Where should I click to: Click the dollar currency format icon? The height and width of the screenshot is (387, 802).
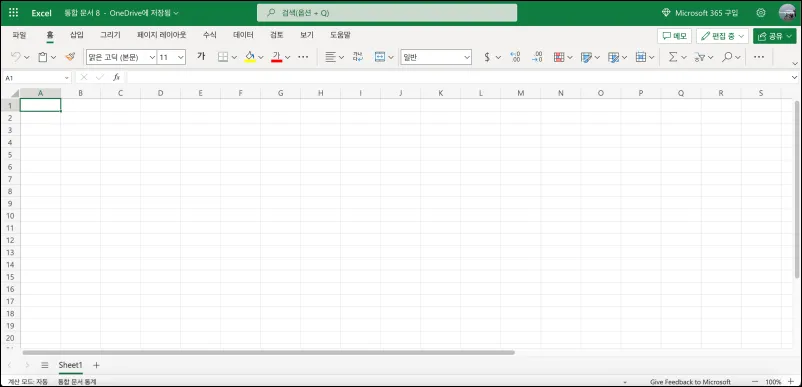487,57
